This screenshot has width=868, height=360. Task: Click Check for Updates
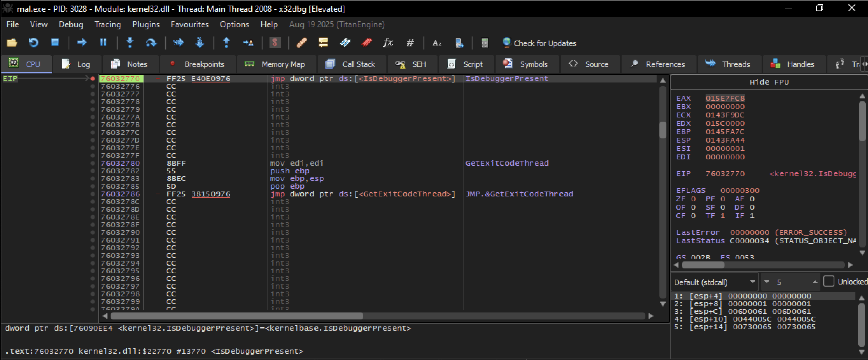click(x=539, y=43)
